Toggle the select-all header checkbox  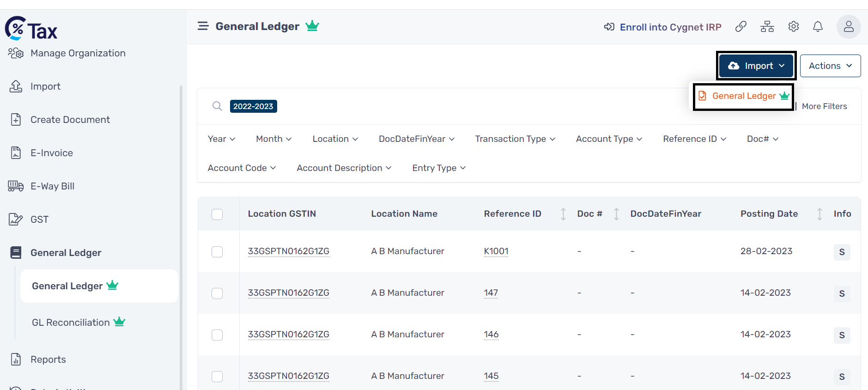click(217, 214)
